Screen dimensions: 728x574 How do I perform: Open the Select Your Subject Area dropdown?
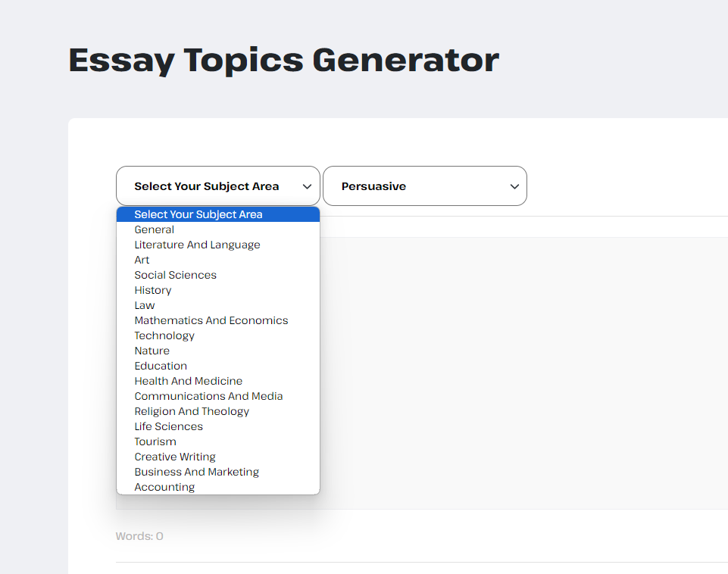(217, 186)
